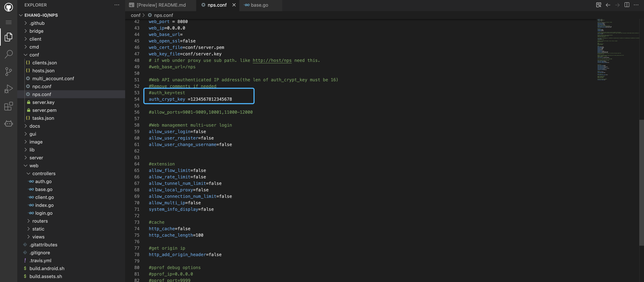Click the split editor right icon
The image size is (644, 282).
pyautogui.click(x=627, y=5)
